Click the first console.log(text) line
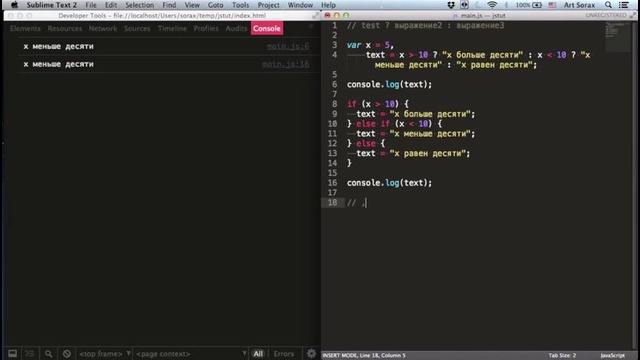 click(389, 84)
